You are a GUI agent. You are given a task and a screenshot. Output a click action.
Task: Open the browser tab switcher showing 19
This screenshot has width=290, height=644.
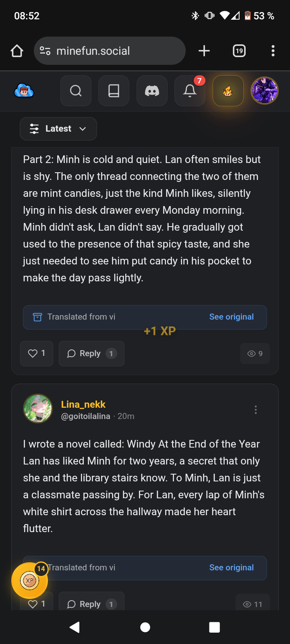coord(239,51)
